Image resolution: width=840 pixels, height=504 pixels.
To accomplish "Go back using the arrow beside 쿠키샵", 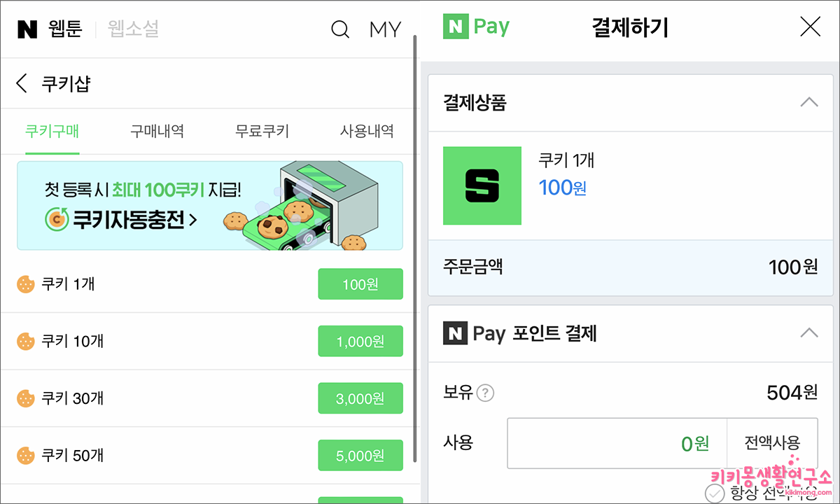I will [22, 84].
